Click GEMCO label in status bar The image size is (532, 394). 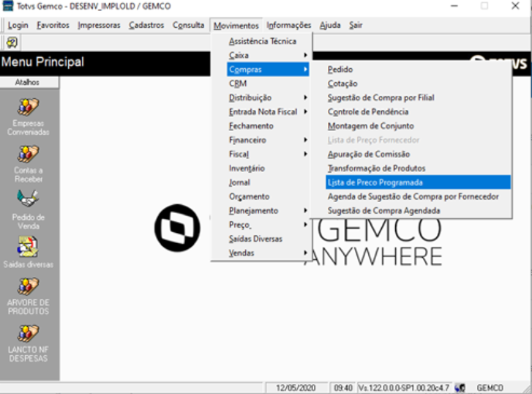490,387
